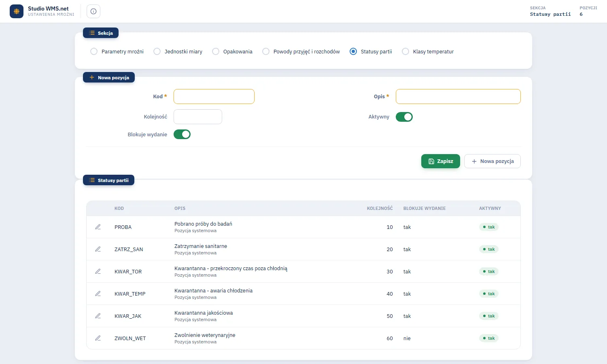Click the active 'tak' badge in PROBA row
607x364 pixels.
(x=489, y=227)
